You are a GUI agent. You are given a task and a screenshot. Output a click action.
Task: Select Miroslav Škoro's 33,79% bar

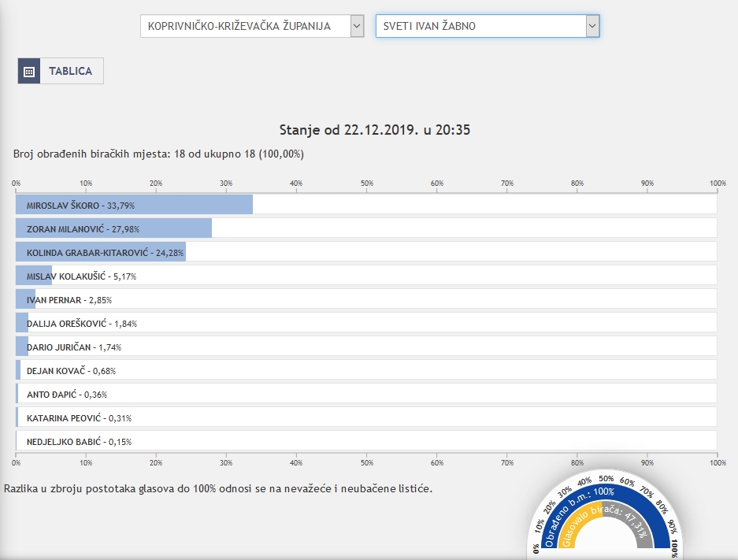tap(134, 205)
